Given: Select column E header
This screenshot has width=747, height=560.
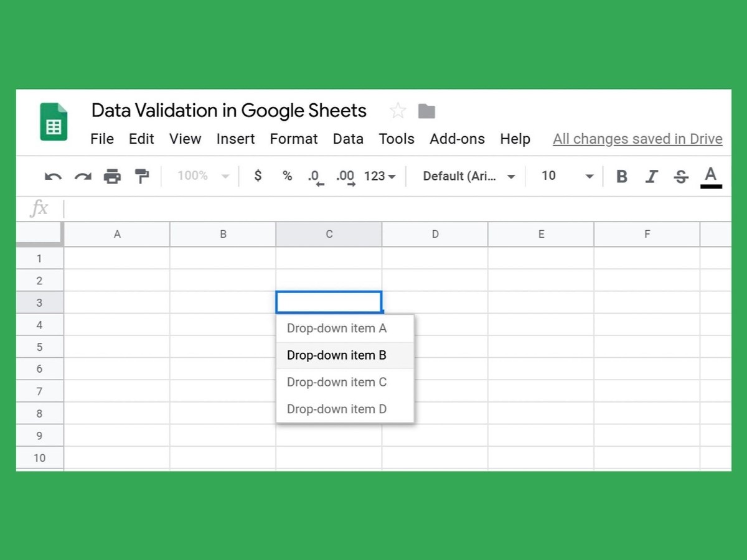Looking at the screenshot, I should (541, 235).
